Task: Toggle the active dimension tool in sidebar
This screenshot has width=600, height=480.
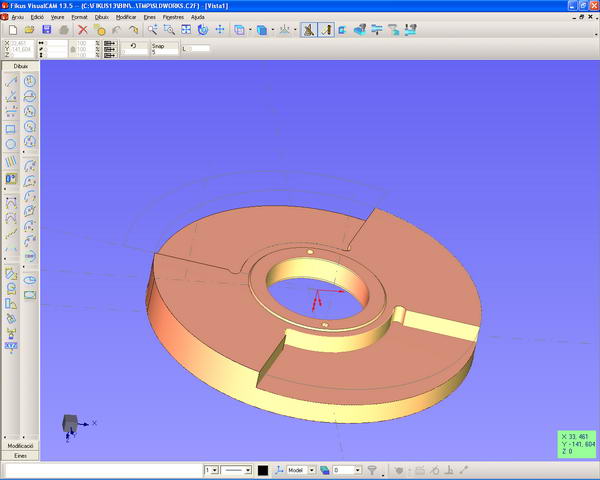Action: (11, 178)
